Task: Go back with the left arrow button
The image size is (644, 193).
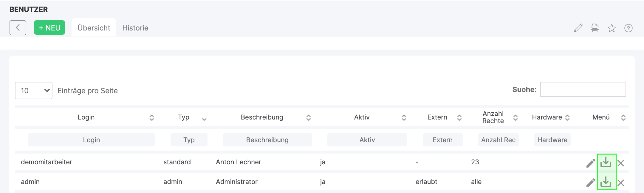Action: [18, 28]
